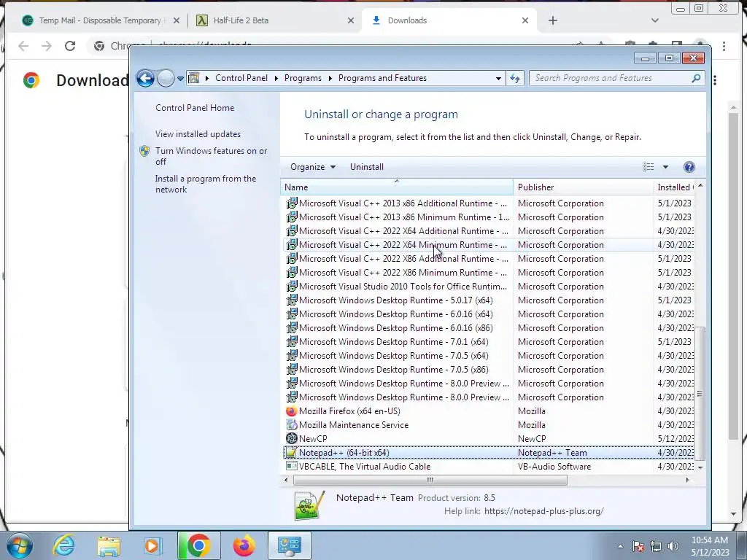
Task: Select the Notepad++ (64-bit x64) icon
Action: [x=291, y=452]
